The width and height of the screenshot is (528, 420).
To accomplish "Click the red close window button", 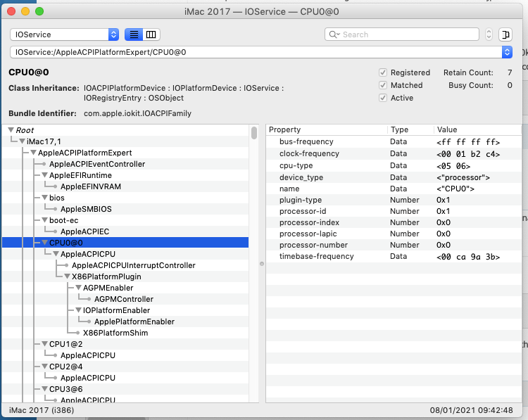I will pos(11,11).
